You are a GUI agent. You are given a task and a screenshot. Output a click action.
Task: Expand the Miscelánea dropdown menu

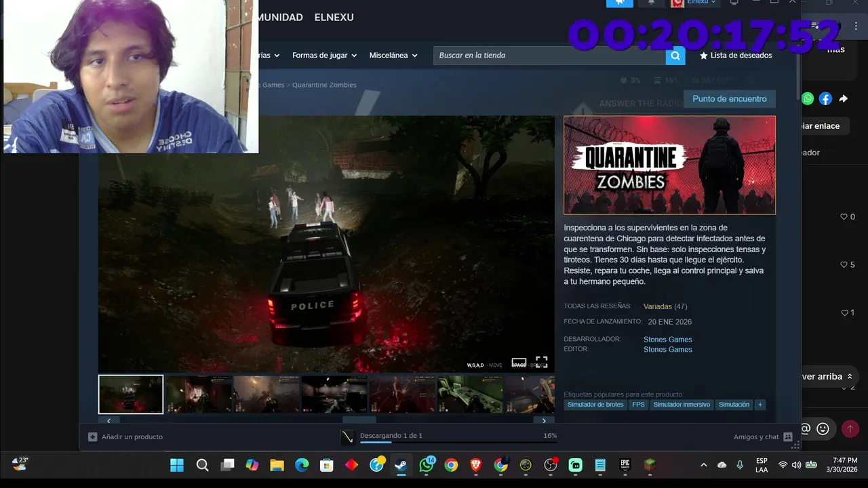click(x=393, y=56)
